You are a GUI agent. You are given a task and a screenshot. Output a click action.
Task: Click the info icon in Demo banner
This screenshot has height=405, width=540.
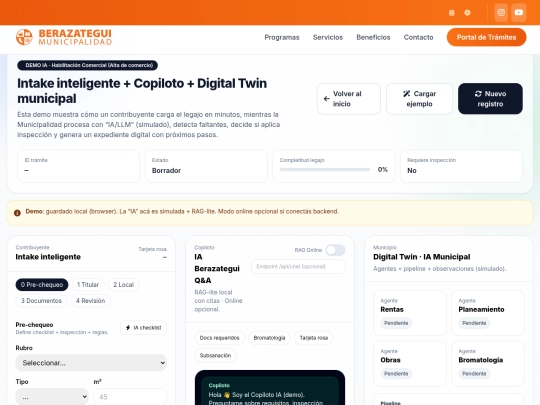click(17, 213)
